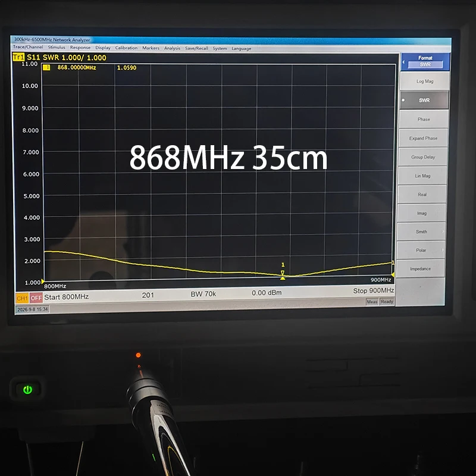The width and height of the screenshot is (476, 476).
Task: Select the Expand Phase format button
Action: point(423,138)
